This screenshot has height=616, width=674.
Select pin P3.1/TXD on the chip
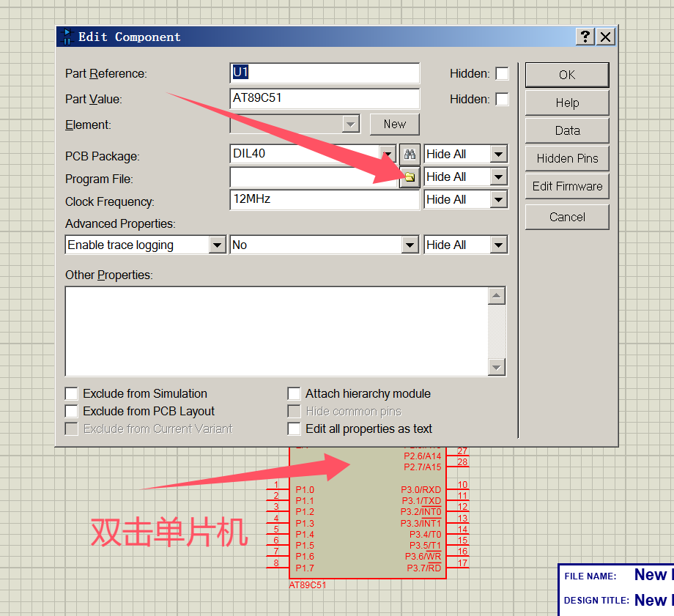click(421, 501)
